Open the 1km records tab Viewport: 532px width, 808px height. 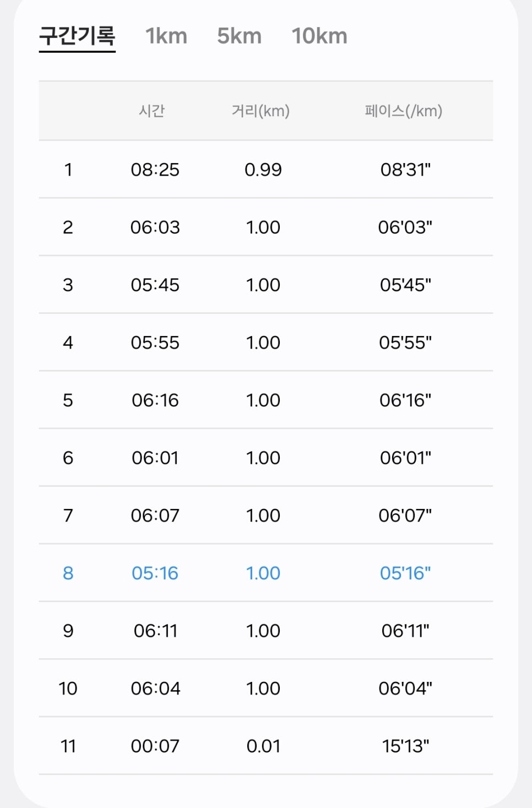166,36
